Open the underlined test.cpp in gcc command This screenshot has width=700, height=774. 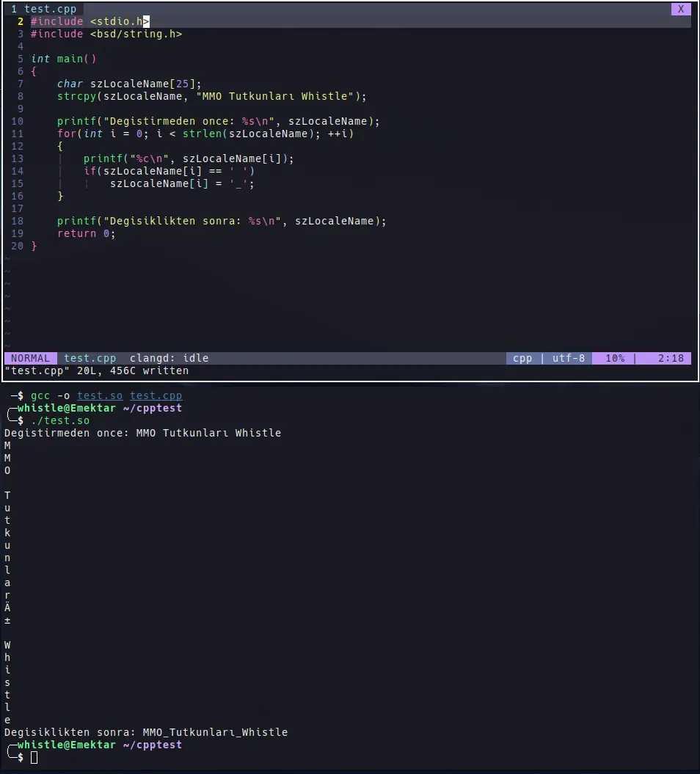156,395
